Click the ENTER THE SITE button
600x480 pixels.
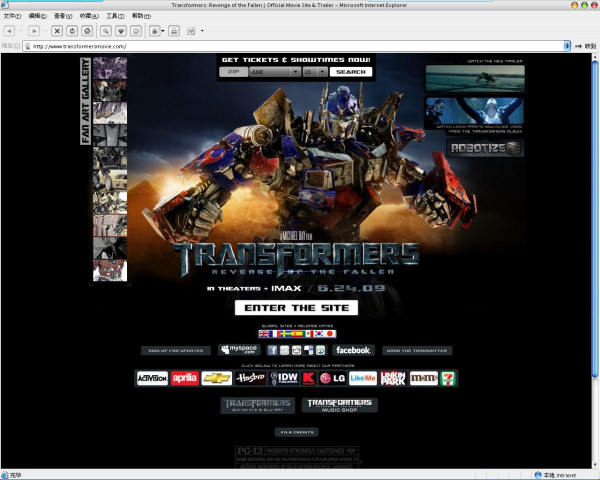296,307
